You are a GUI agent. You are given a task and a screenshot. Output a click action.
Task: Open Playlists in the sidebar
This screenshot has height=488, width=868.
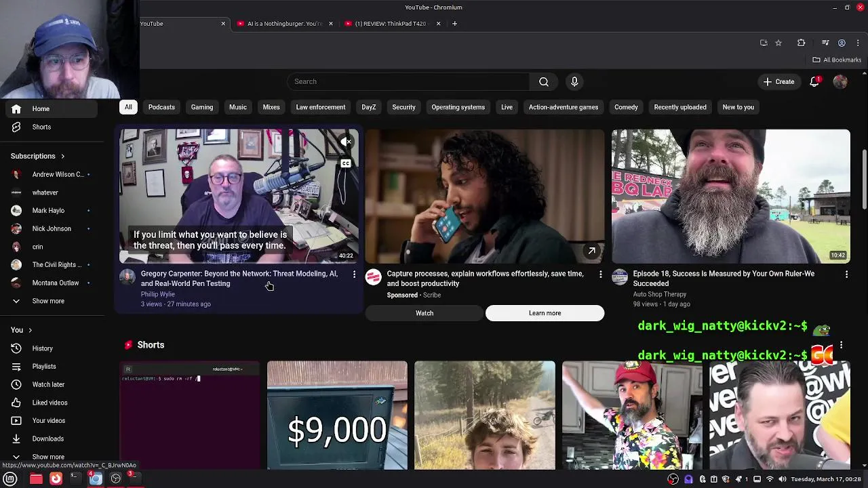(x=43, y=367)
